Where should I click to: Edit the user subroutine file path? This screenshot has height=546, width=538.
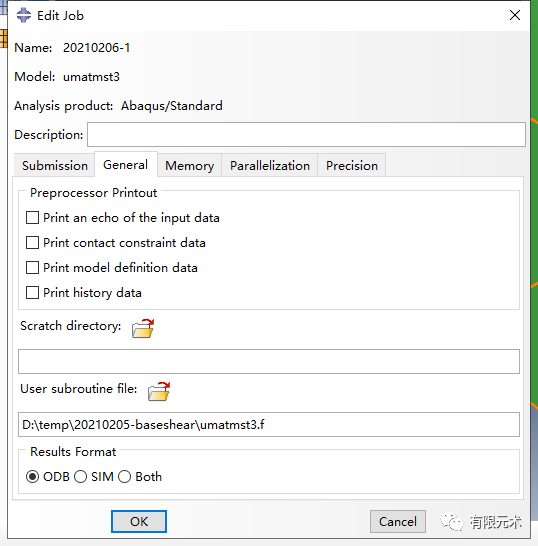click(x=269, y=424)
